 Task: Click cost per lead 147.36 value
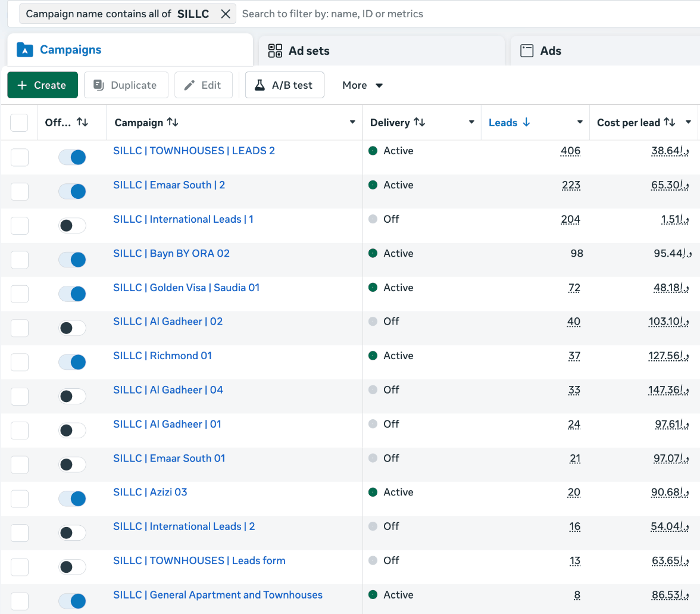668,390
